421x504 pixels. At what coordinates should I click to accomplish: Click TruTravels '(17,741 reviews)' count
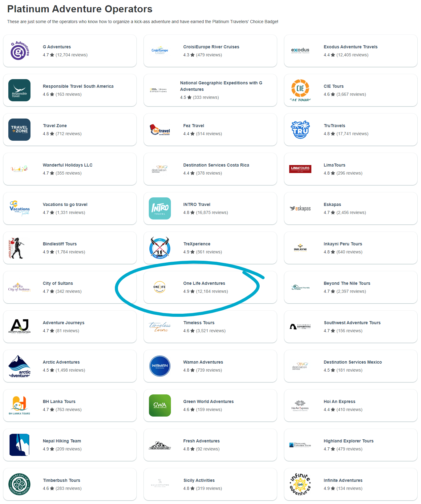point(352,134)
